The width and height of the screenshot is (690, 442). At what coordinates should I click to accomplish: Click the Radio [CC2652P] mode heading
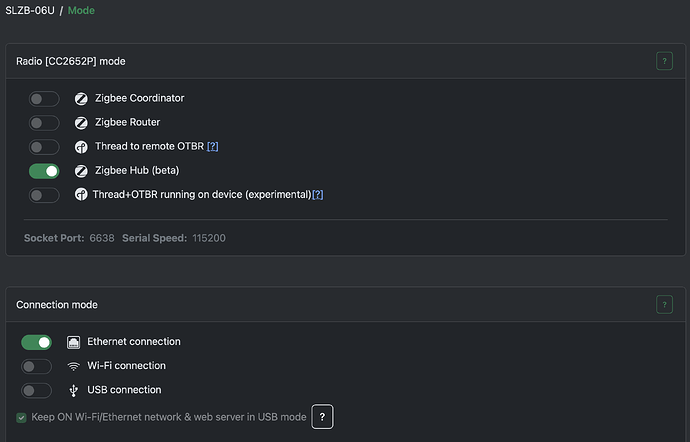coord(71,61)
